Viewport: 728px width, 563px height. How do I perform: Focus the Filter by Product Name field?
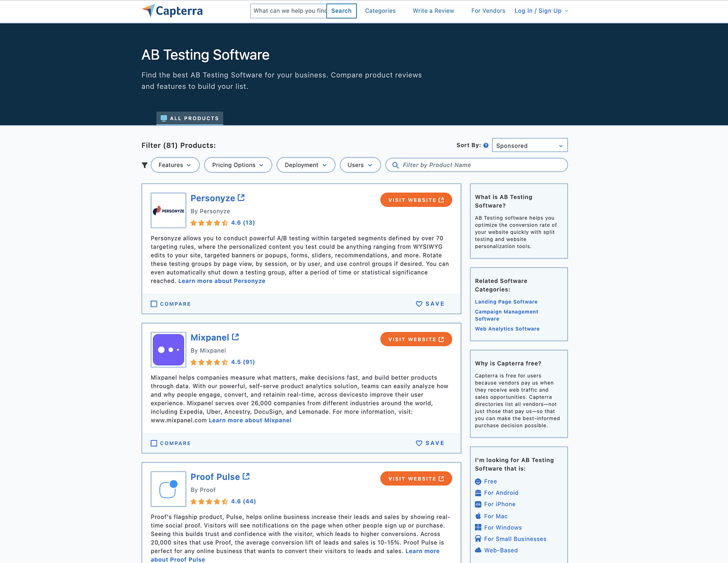(x=476, y=165)
